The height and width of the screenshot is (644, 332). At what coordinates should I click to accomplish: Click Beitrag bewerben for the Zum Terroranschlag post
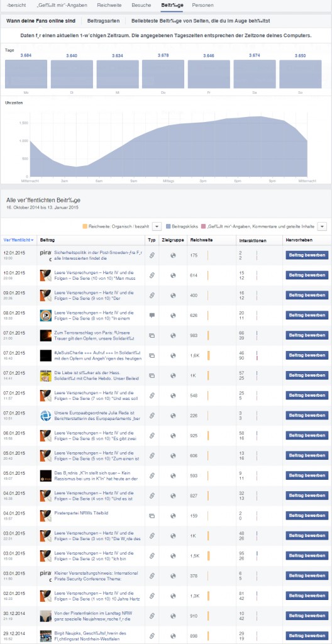click(307, 336)
